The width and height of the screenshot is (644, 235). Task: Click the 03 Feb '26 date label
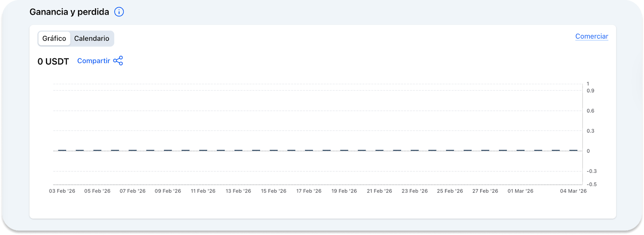62,191
